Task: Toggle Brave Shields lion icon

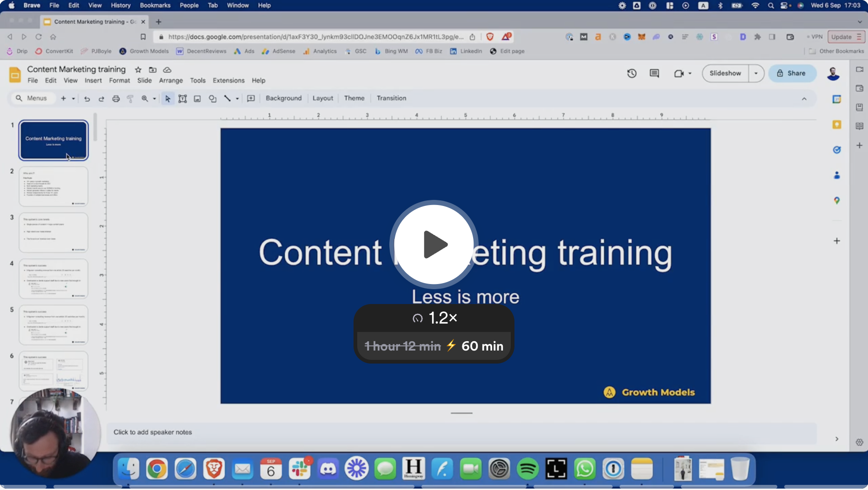Action: (490, 37)
